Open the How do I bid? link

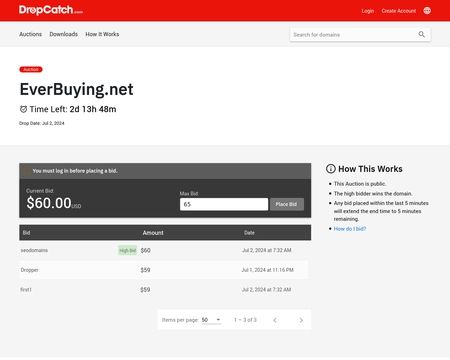[x=350, y=229]
